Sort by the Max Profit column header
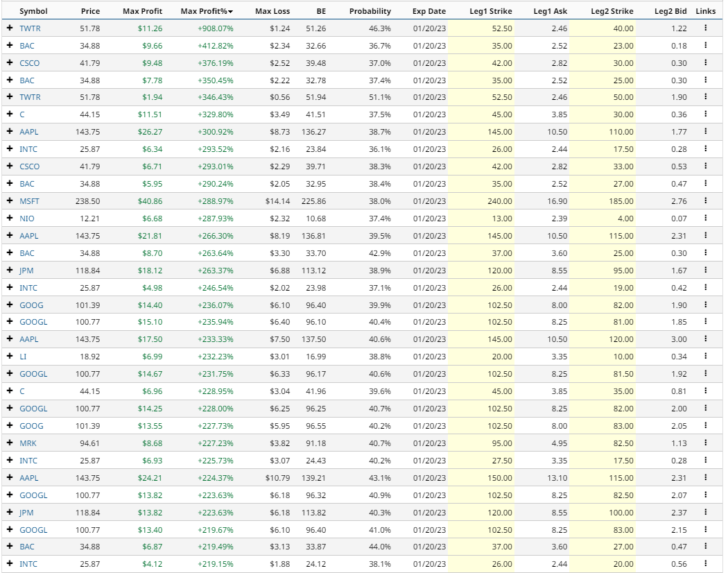728x573 pixels. (143, 11)
